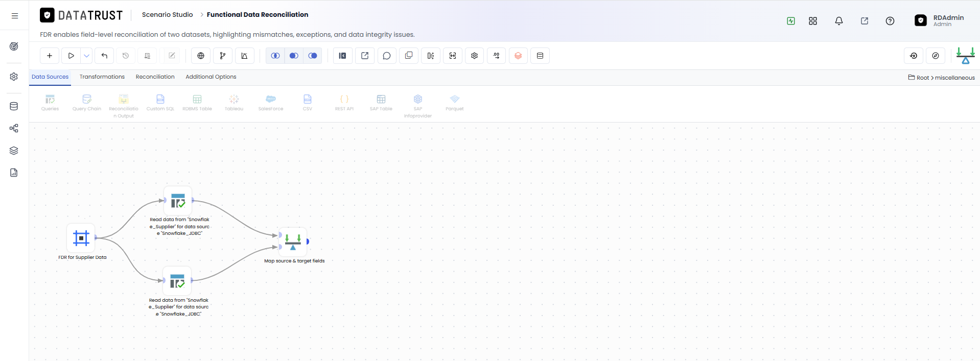This screenshot has height=361, width=980.
Task: Select the Parquet data source
Action: (x=455, y=102)
